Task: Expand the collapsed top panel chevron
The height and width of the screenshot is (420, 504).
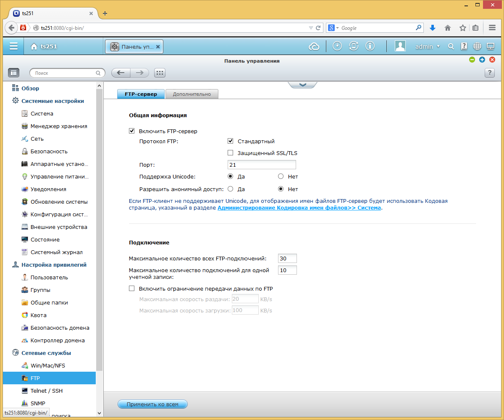Action: [x=302, y=84]
